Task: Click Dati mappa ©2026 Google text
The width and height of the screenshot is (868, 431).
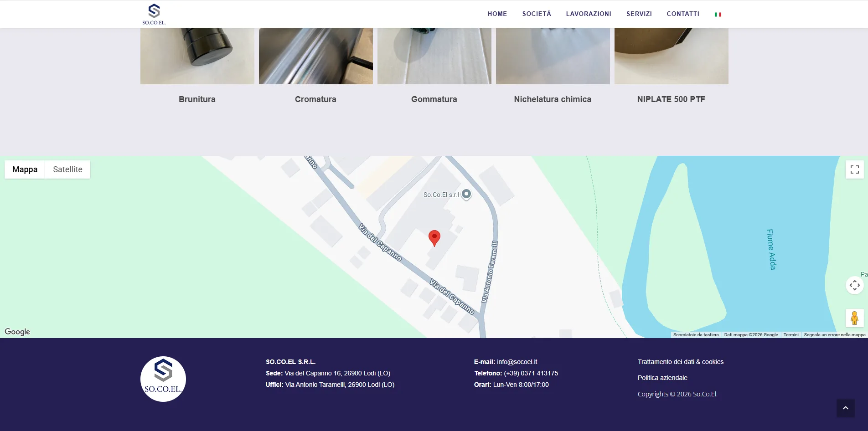Action: 751,335
